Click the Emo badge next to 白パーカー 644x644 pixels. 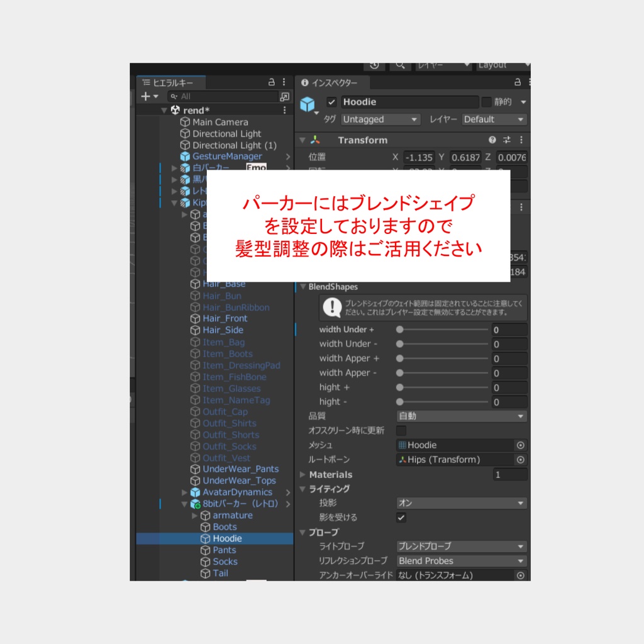point(255,167)
